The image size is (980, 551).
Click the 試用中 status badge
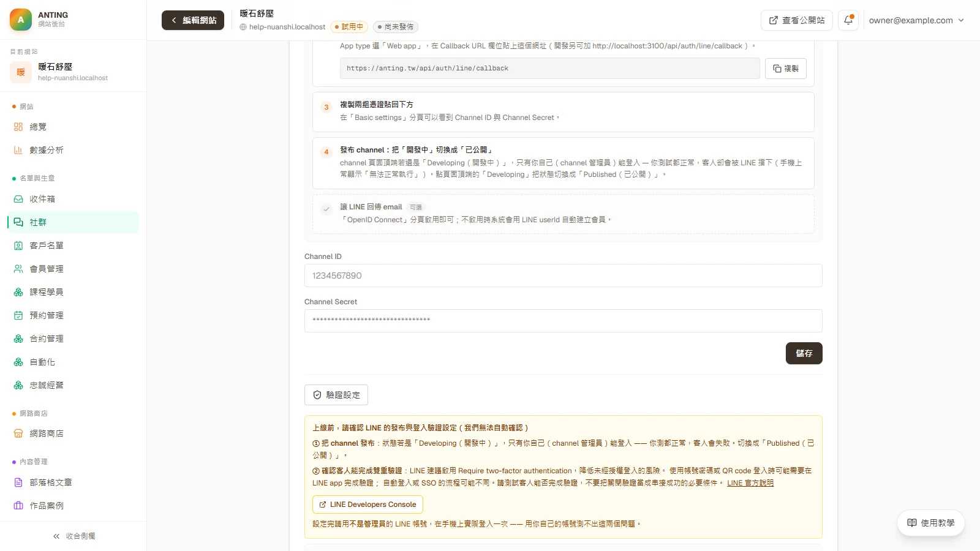coord(349,27)
